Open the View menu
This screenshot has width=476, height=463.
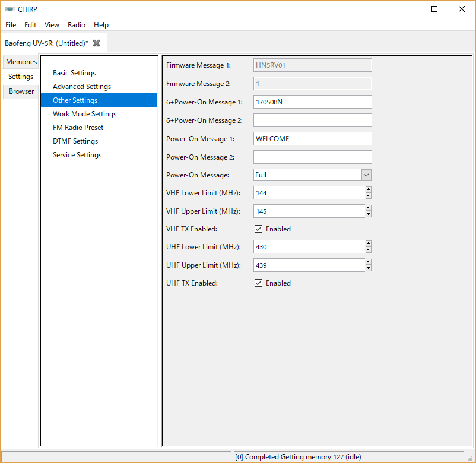[52, 25]
